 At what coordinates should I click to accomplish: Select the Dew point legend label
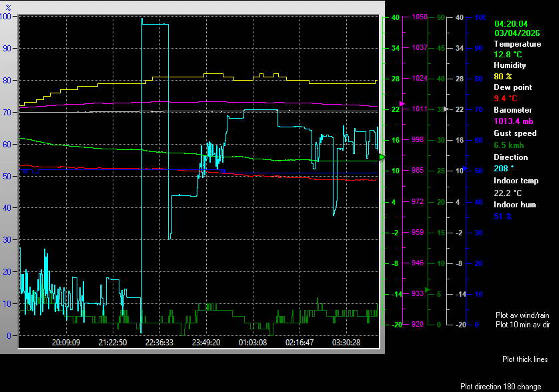point(512,87)
